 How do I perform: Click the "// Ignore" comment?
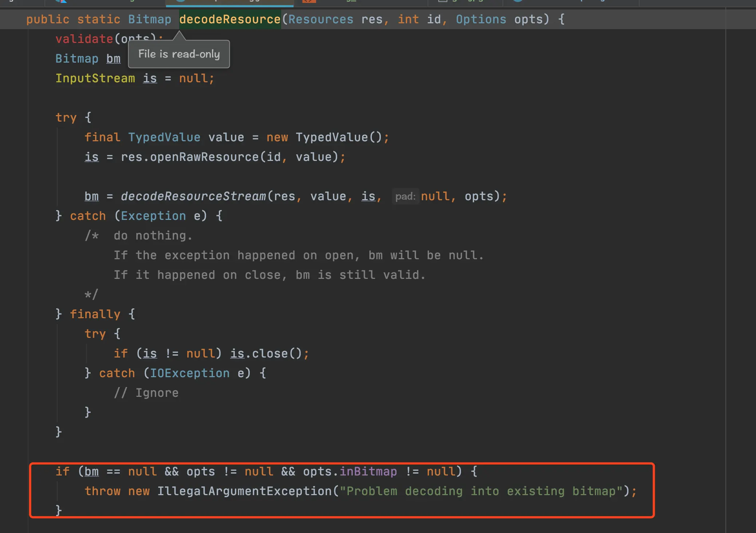click(x=146, y=393)
